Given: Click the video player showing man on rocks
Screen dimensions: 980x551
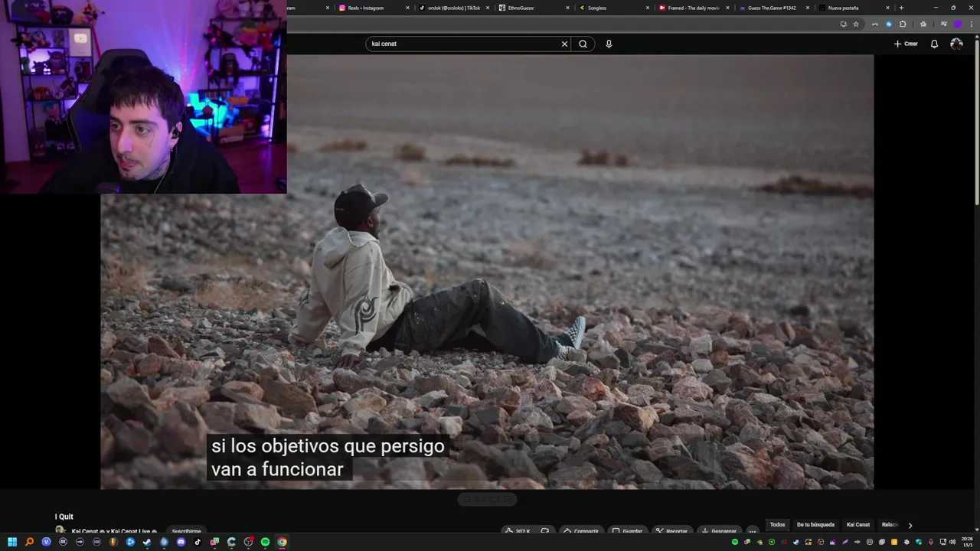Looking at the screenshot, I should pyautogui.click(x=487, y=272).
